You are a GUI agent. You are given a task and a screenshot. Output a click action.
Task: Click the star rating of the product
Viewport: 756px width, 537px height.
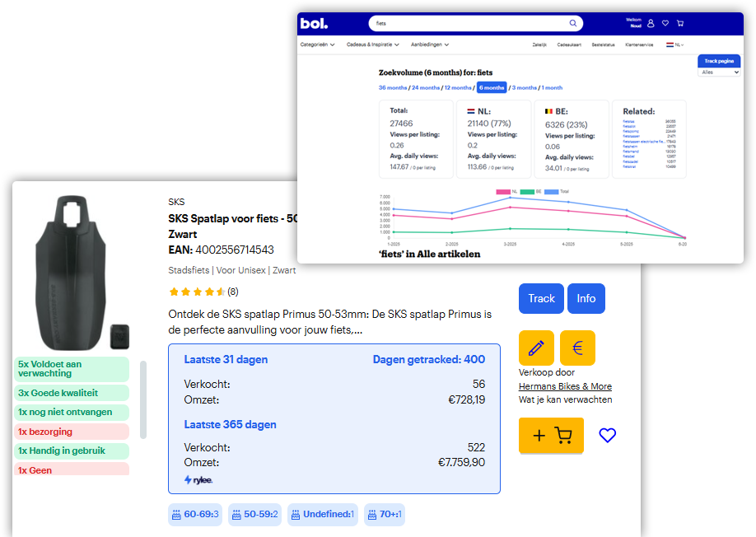(x=197, y=292)
